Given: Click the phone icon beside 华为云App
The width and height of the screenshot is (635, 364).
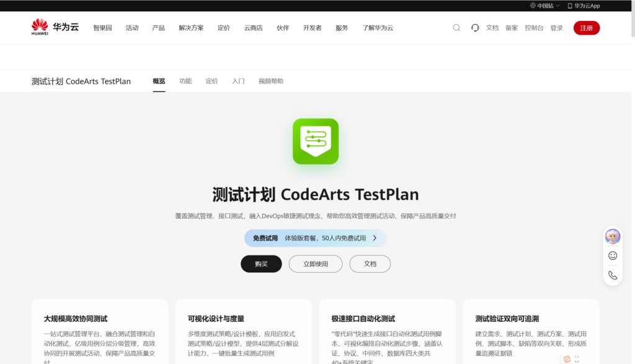Looking at the screenshot, I should (570, 6).
